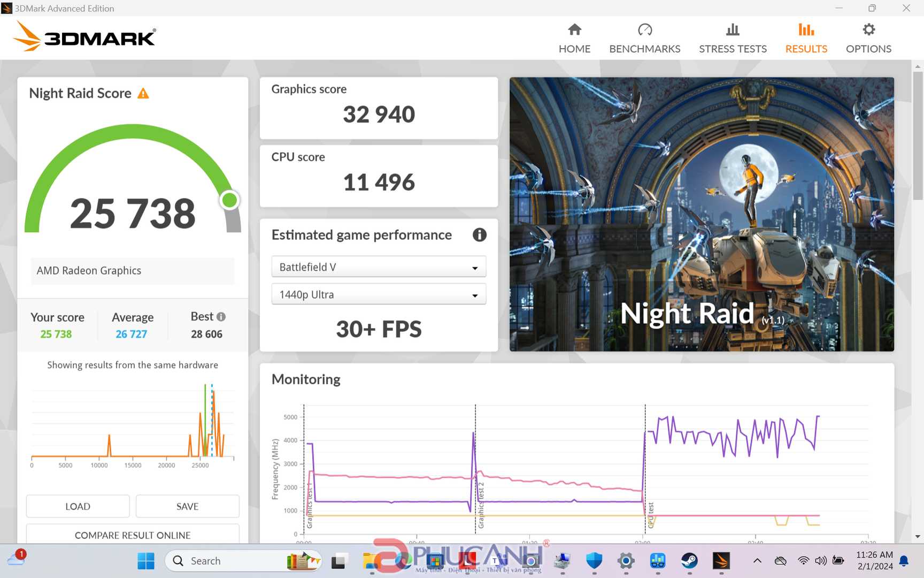Click the score distribution chart
Viewport: 924px width, 578px height.
[x=133, y=425]
